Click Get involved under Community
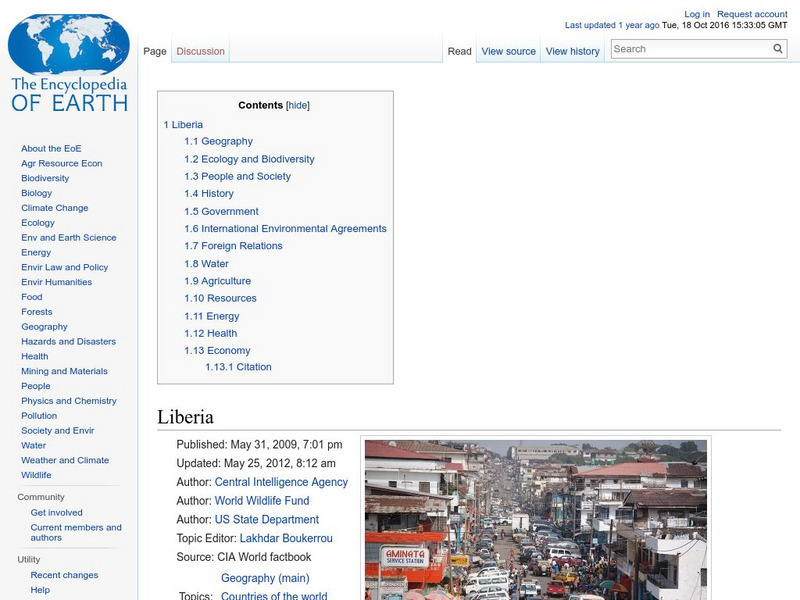Screen dimensions: 800x600 57,511
